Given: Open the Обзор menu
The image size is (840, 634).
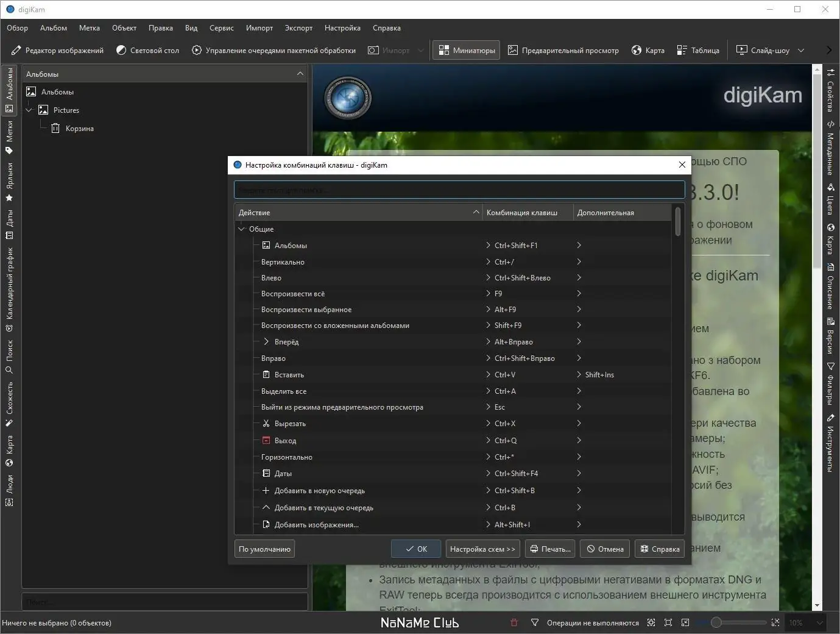Looking at the screenshot, I should point(18,28).
